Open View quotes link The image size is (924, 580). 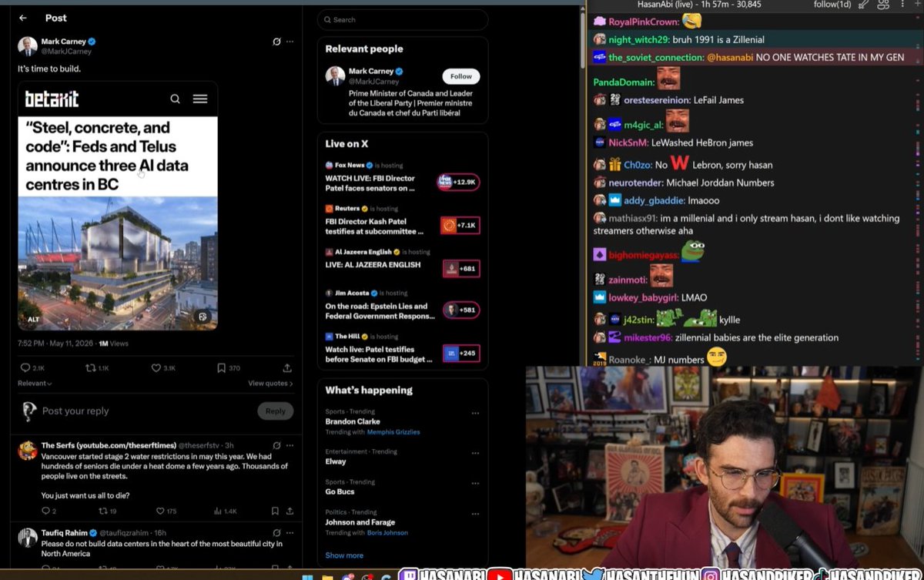(x=270, y=383)
